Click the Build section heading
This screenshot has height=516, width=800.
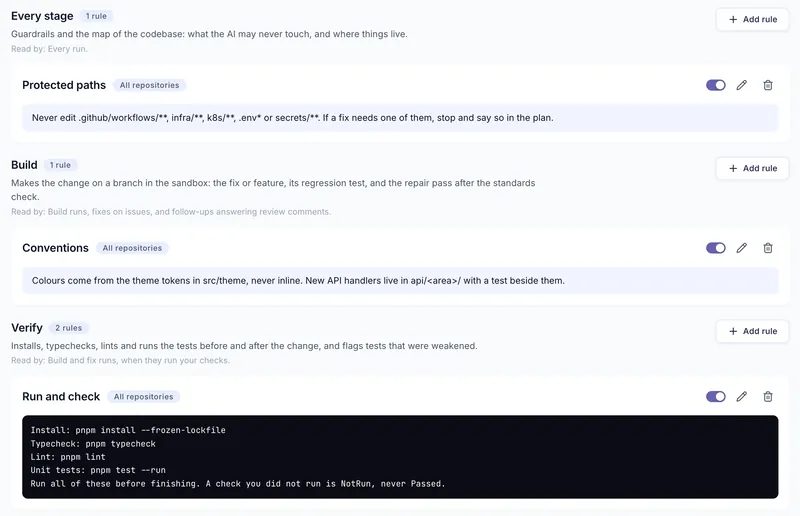24,165
